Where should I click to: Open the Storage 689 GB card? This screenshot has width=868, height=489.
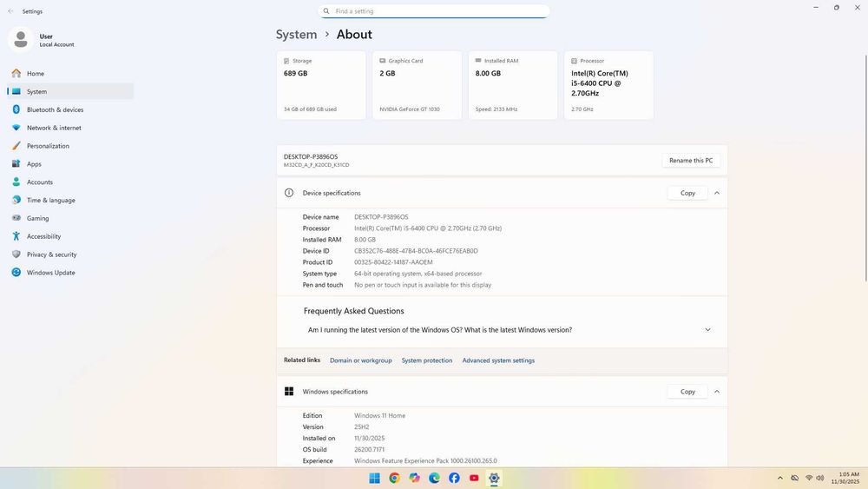(x=321, y=85)
